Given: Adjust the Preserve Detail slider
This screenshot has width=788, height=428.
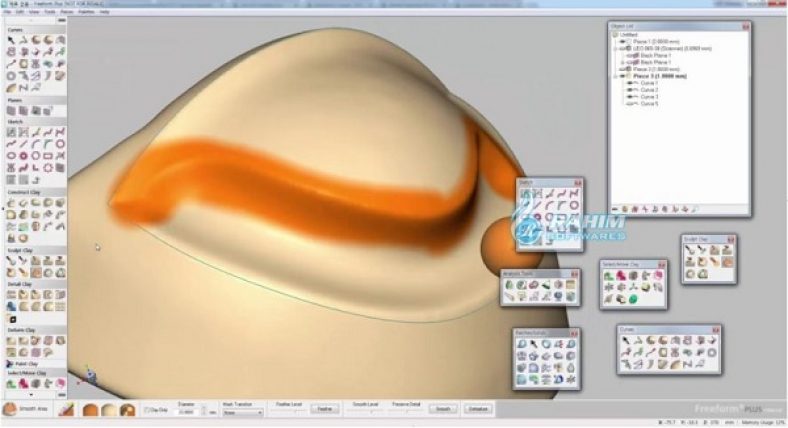Looking at the screenshot, I should tap(406, 411).
